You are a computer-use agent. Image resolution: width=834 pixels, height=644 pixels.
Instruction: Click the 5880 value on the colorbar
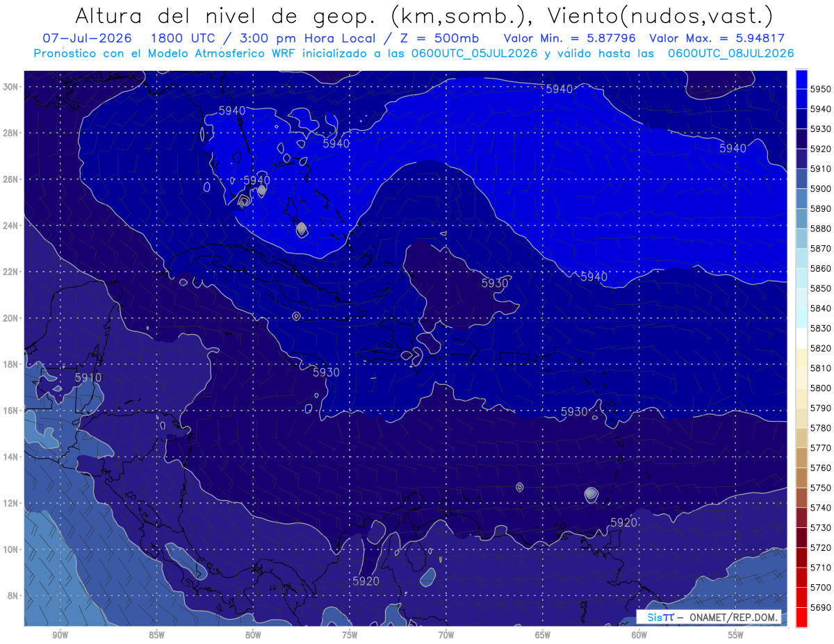(821, 229)
